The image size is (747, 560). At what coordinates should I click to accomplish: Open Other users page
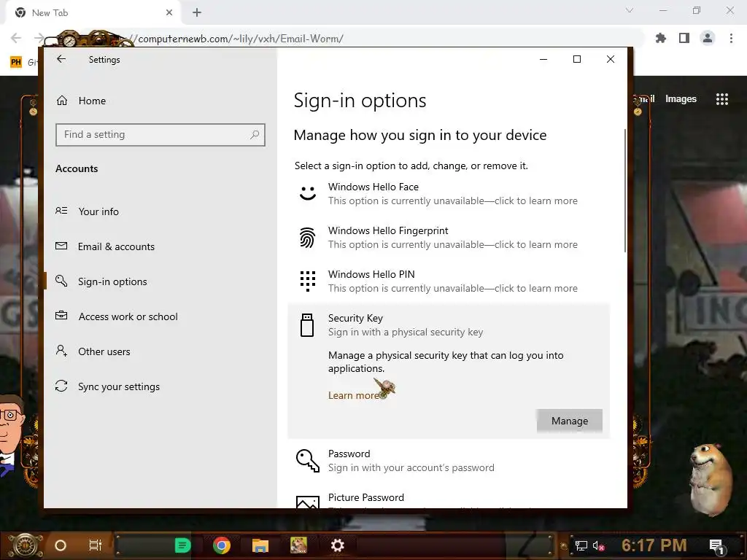(x=104, y=351)
